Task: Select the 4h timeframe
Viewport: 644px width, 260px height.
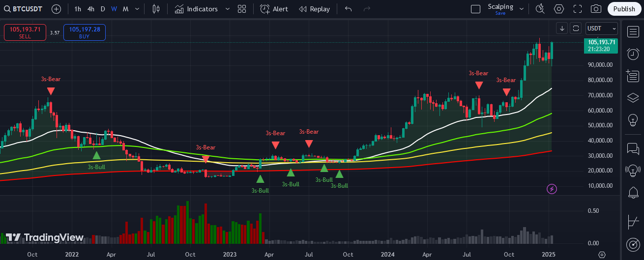Action: click(x=91, y=9)
